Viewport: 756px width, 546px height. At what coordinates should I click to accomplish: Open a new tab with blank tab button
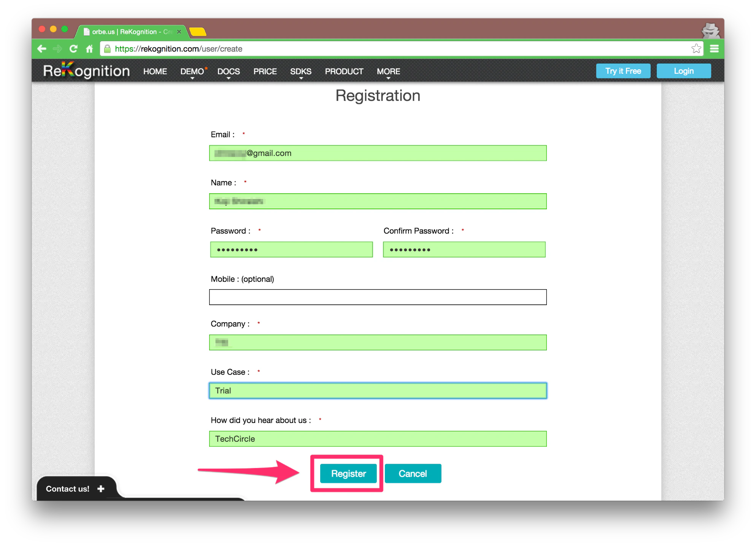198,32
